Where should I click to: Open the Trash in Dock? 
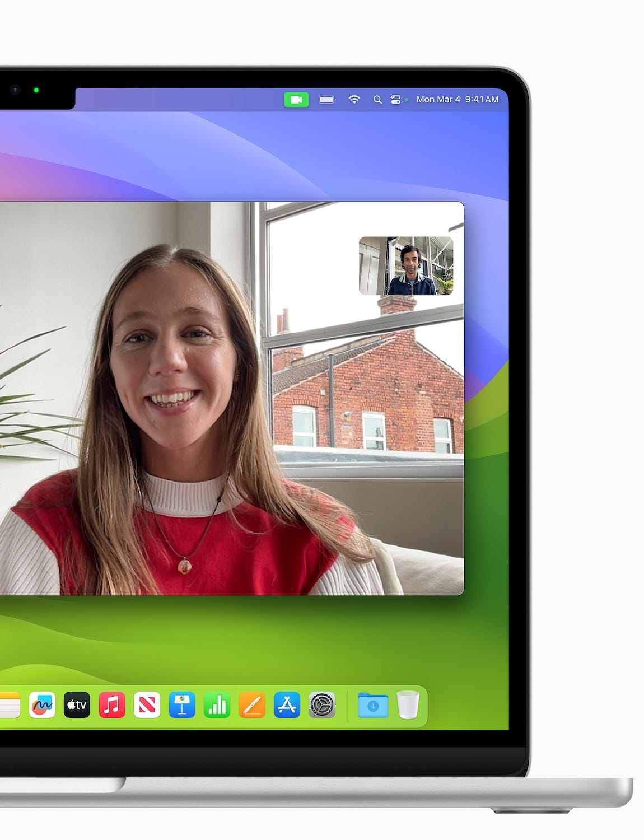click(x=408, y=705)
